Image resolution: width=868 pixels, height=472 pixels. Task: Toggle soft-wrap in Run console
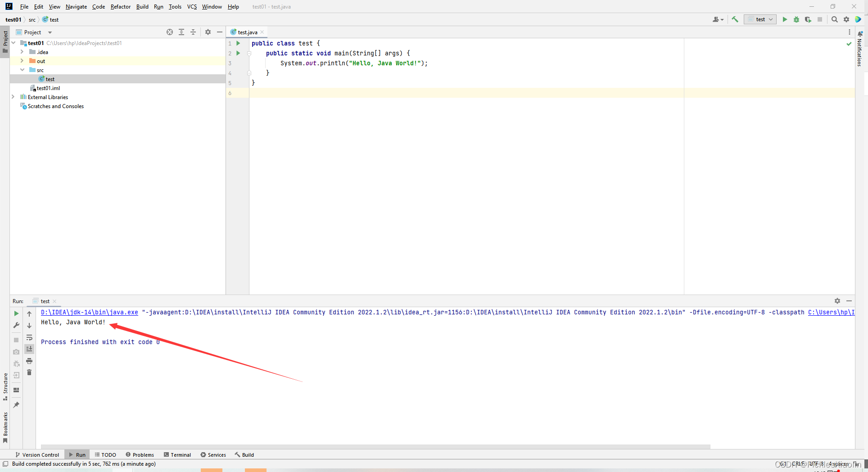coord(29,337)
